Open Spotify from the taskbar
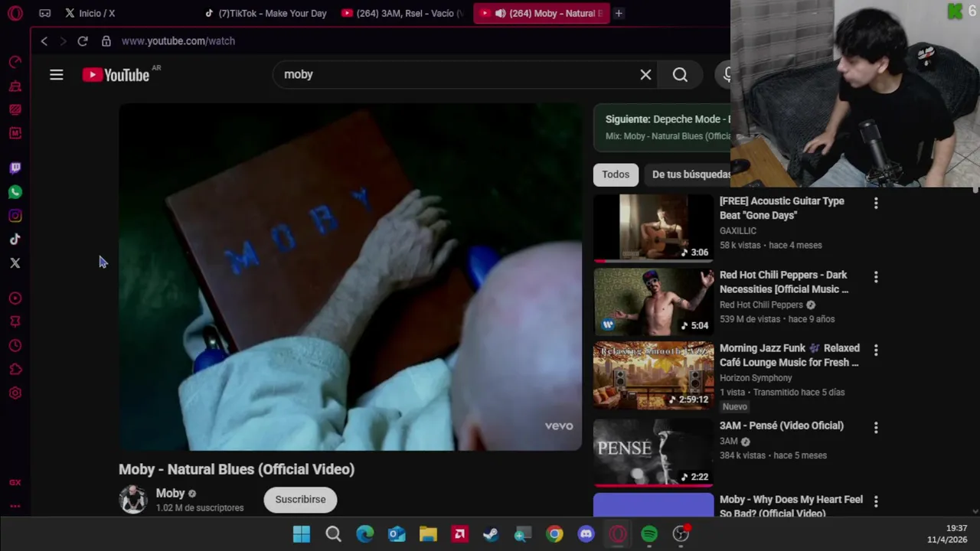 click(x=649, y=534)
